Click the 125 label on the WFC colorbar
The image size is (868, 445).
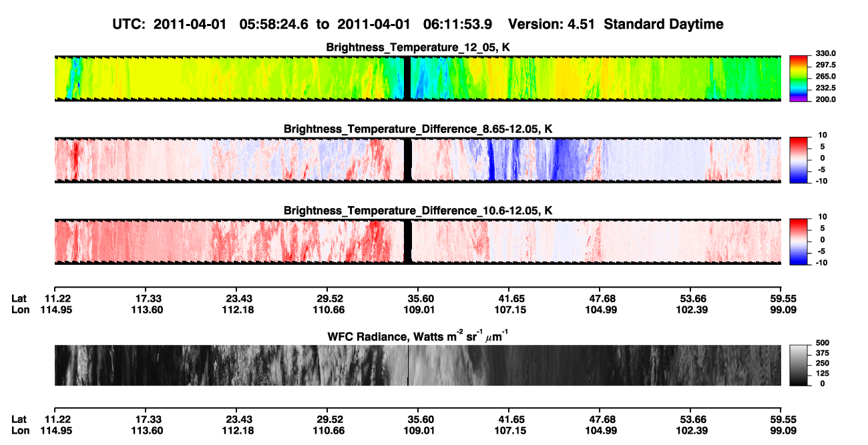click(823, 374)
